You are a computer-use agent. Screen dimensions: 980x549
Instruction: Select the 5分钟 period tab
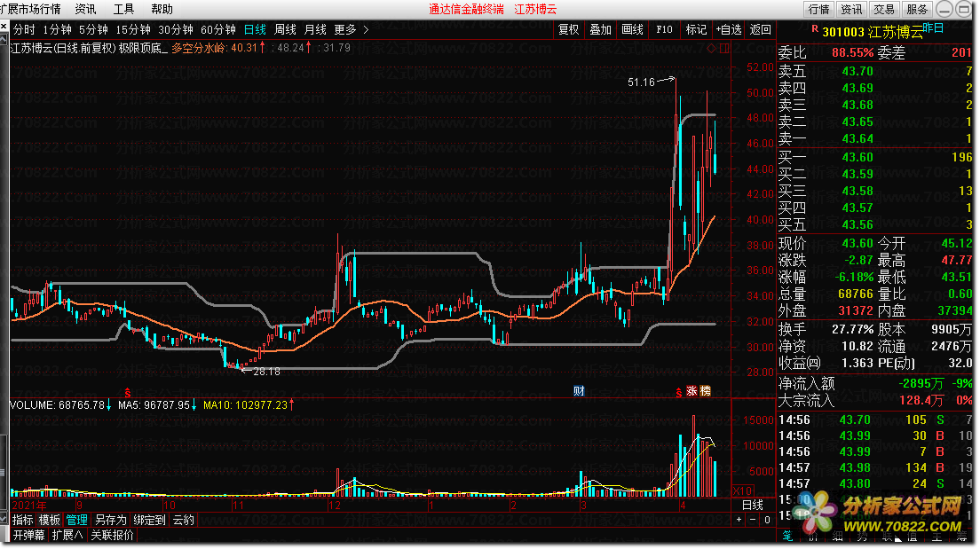point(93,29)
